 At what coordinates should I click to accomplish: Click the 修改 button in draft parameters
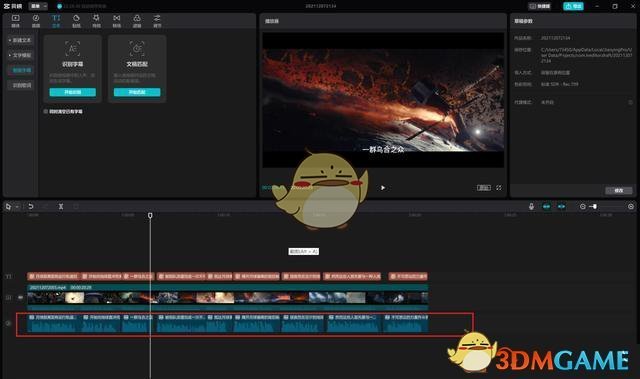point(618,191)
